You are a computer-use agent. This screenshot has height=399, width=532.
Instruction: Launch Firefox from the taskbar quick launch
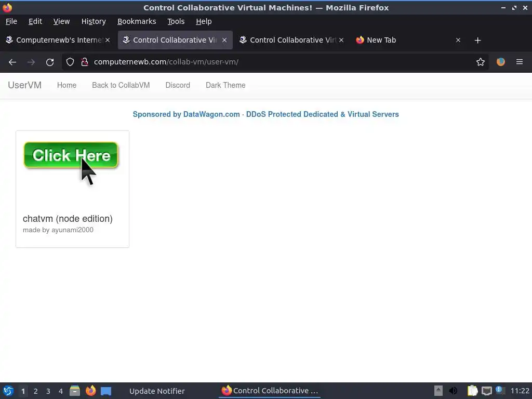click(90, 391)
